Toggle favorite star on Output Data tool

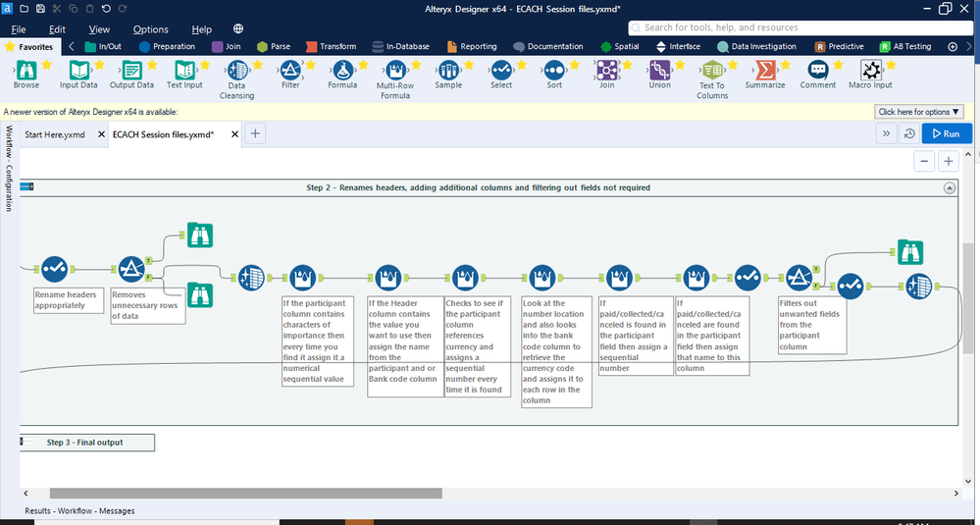click(152, 65)
